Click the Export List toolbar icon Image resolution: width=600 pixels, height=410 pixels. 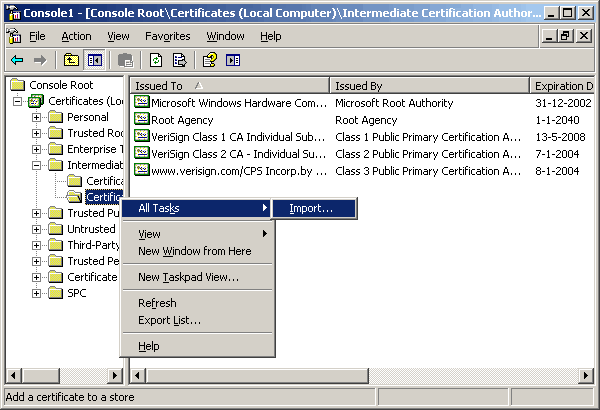(x=179, y=60)
